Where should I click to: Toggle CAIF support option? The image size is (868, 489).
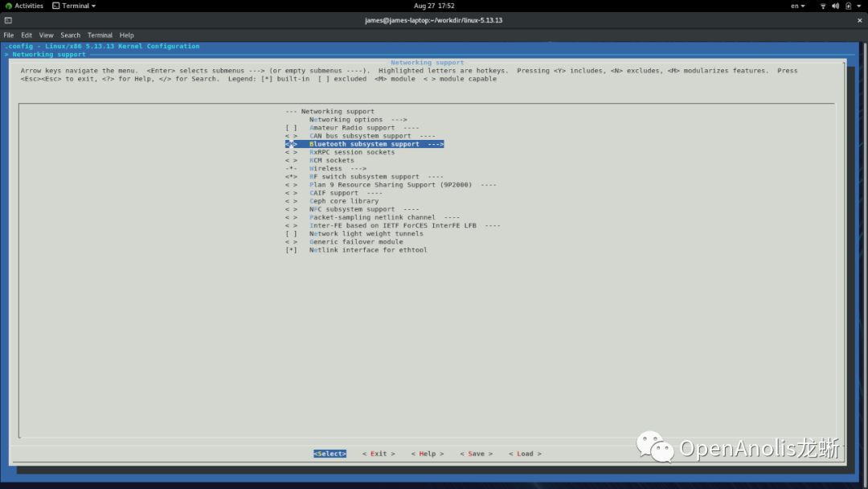pos(291,193)
